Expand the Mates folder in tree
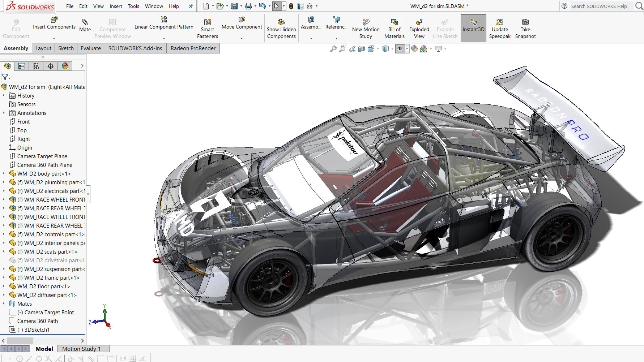This screenshot has width=644, height=362. [4, 303]
